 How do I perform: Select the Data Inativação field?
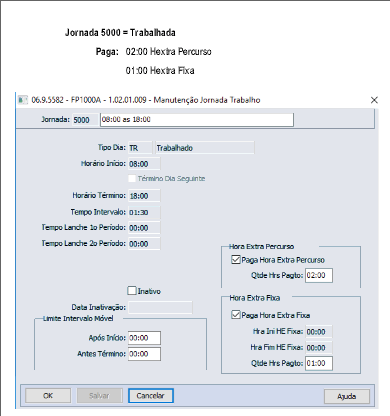click(x=160, y=307)
